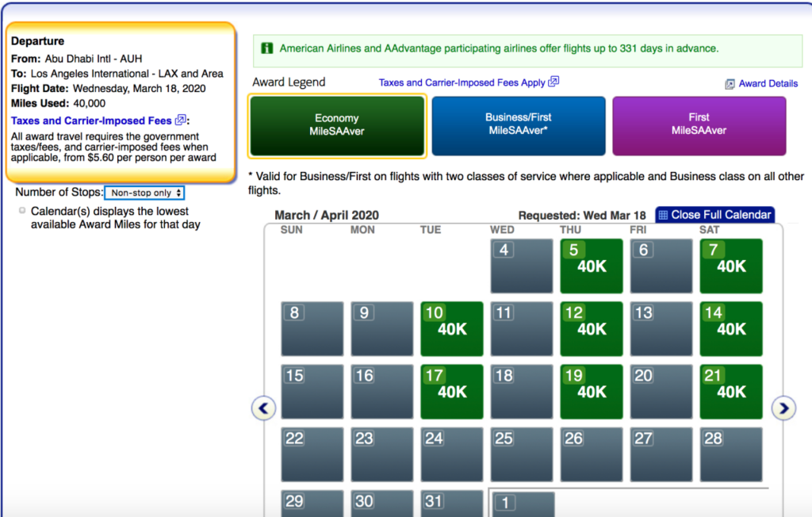Click the green info icon in notice banner
This screenshot has width=812, height=517.
(266, 48)
